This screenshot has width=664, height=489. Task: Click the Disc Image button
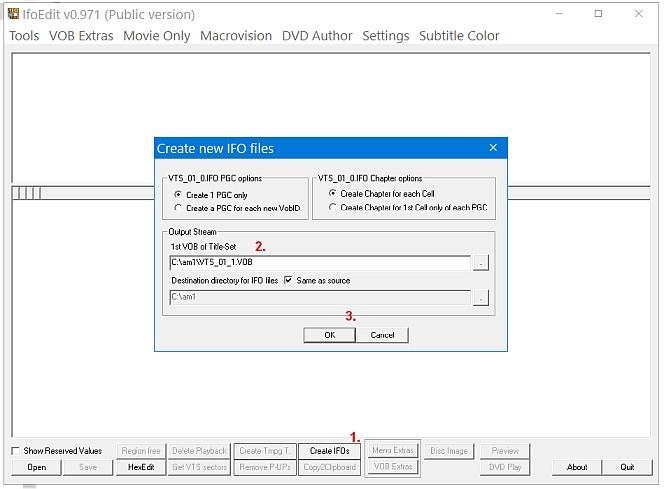tap(449, 451)
